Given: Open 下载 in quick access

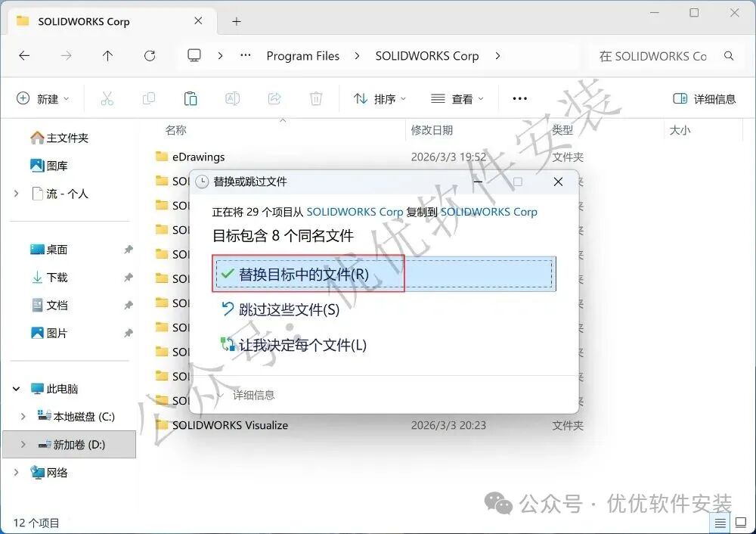Looking at the screenshot, I should (x=48, y=278).
